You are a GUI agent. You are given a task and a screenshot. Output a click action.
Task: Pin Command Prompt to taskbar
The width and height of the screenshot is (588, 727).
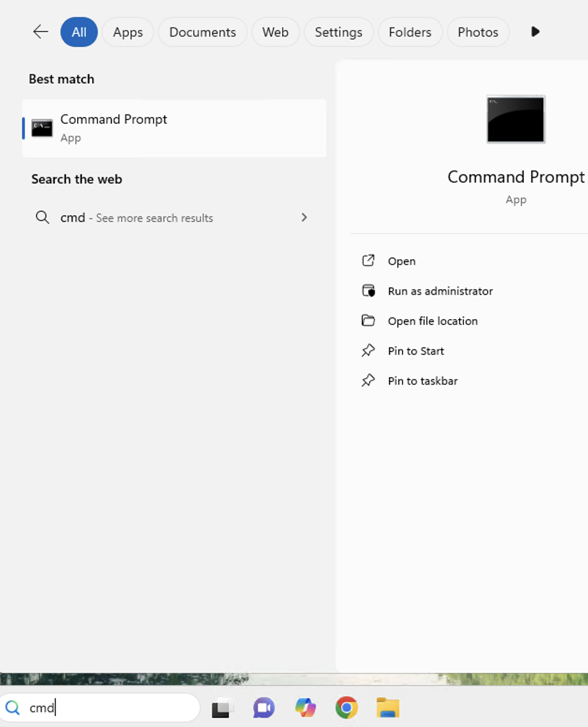pos(422,381)
